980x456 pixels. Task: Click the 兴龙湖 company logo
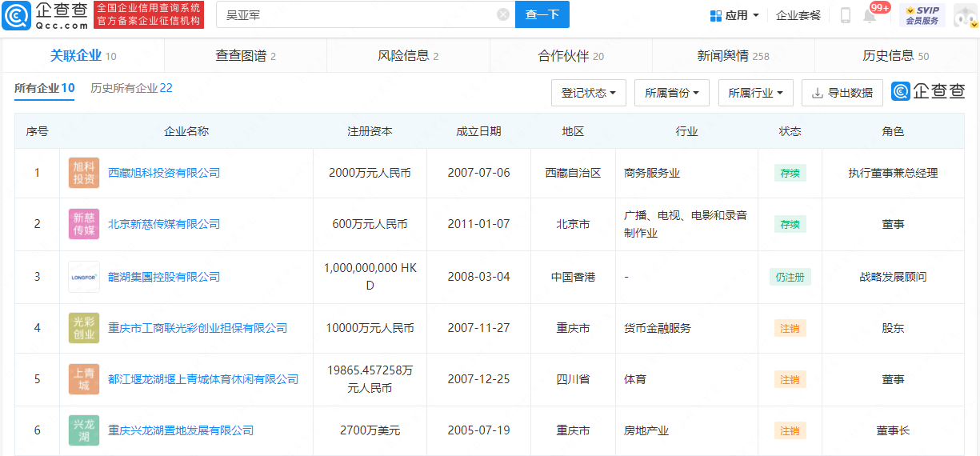(84, 430)
